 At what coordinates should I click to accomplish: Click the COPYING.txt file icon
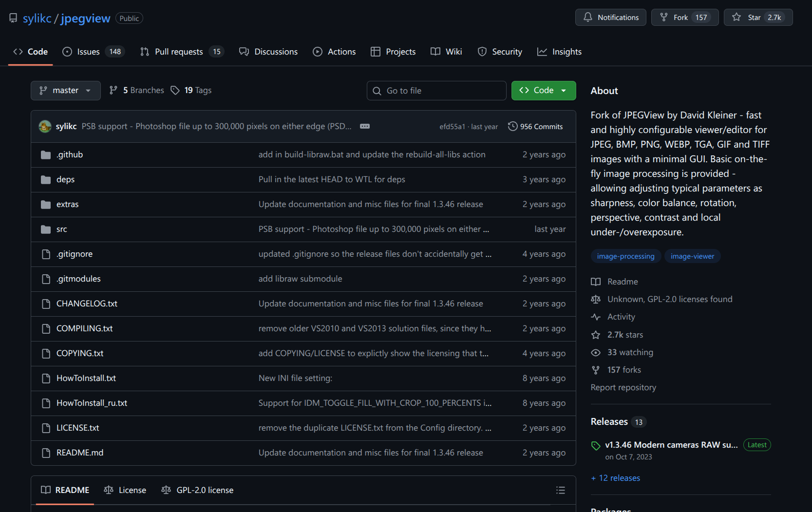point(46,354)
